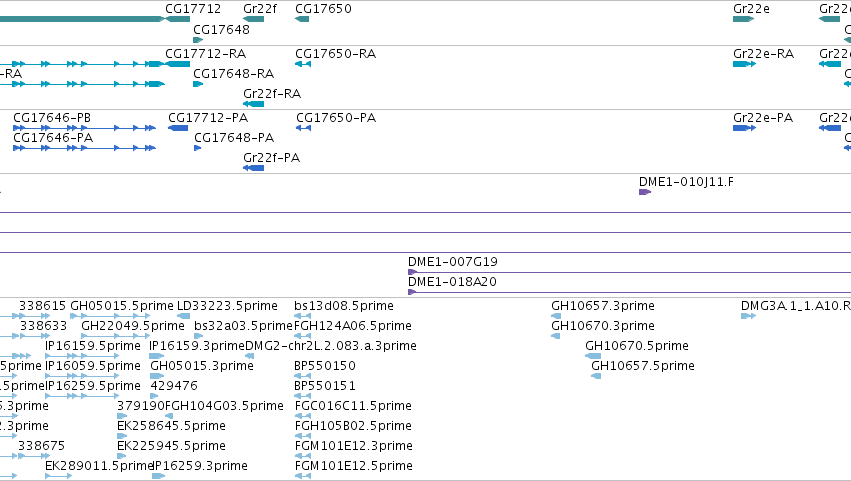Click the CG17712 gene label
This screenshot has width=851, height=481.
coord(193,9)
